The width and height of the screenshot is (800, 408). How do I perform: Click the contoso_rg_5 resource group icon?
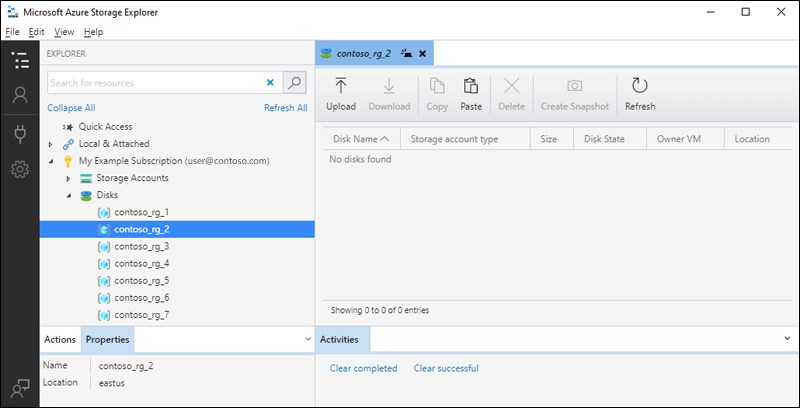tap(104, 281)
